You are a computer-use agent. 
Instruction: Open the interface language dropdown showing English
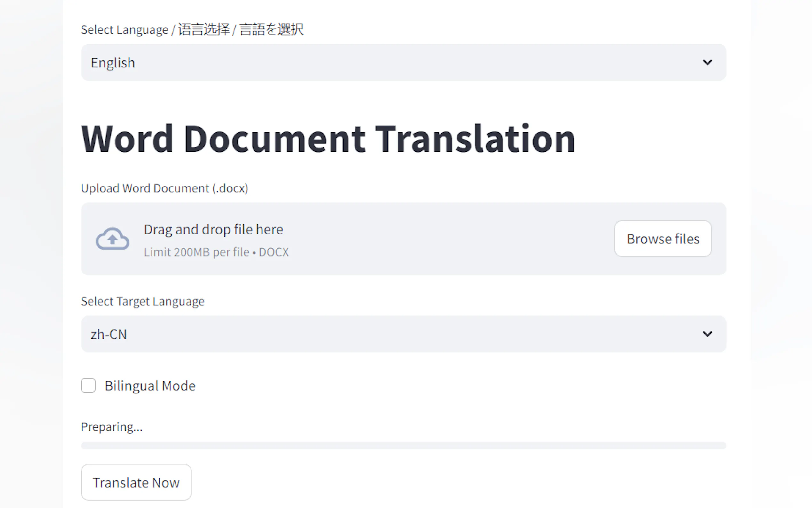pyautogui.click(x=403, y=62)
